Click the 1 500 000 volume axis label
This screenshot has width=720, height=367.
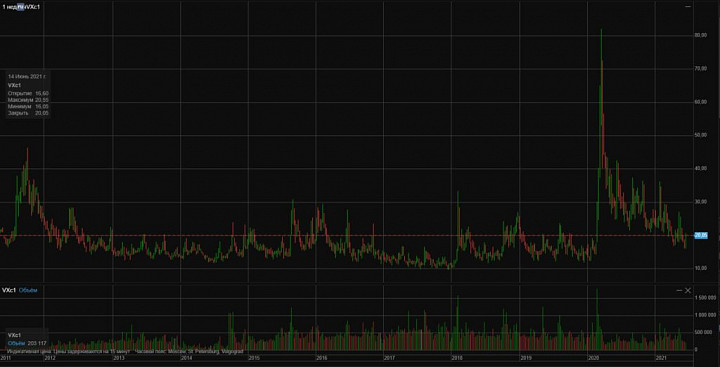(x=705, y=298)
